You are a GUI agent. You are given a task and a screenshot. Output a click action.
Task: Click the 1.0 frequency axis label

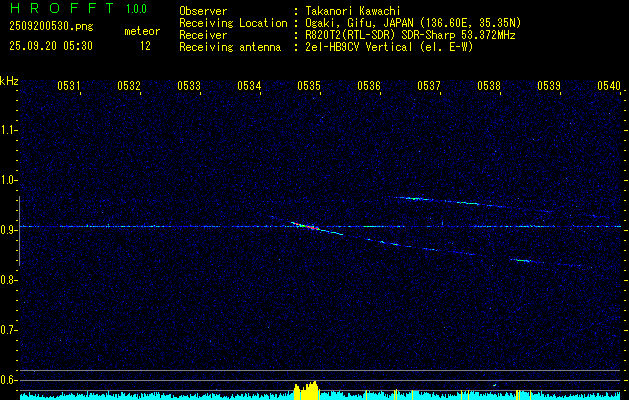7,180
